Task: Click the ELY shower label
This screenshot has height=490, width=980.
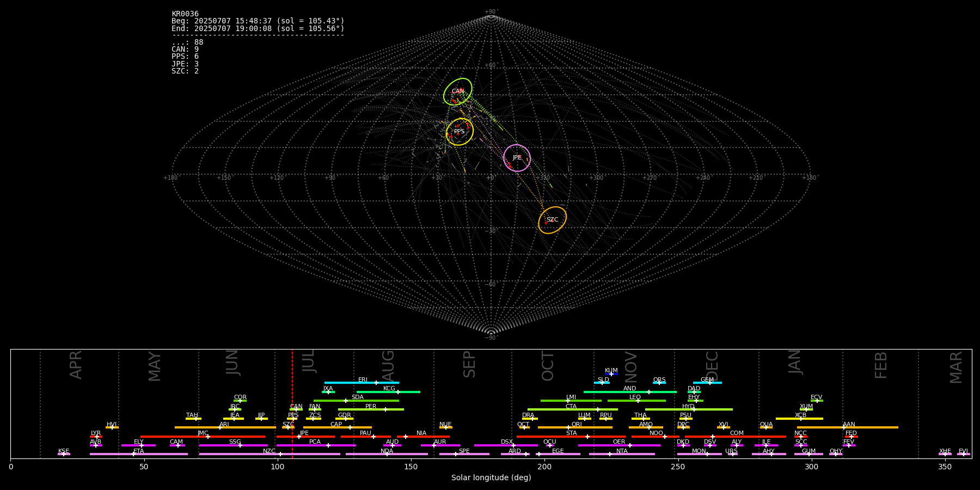Action: tap(139, 442)
